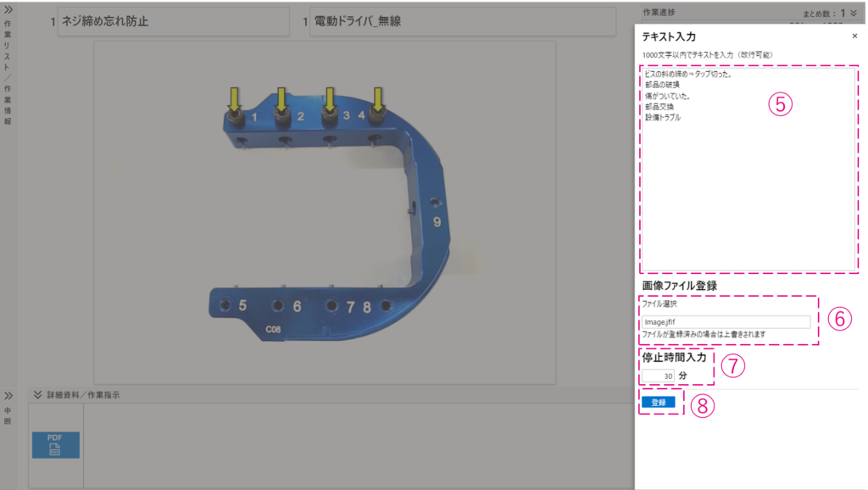Viewport: 868px width, 490px height.
Task: Collapse the 詳細資料/作業指示 section
Action: (37, 394)
